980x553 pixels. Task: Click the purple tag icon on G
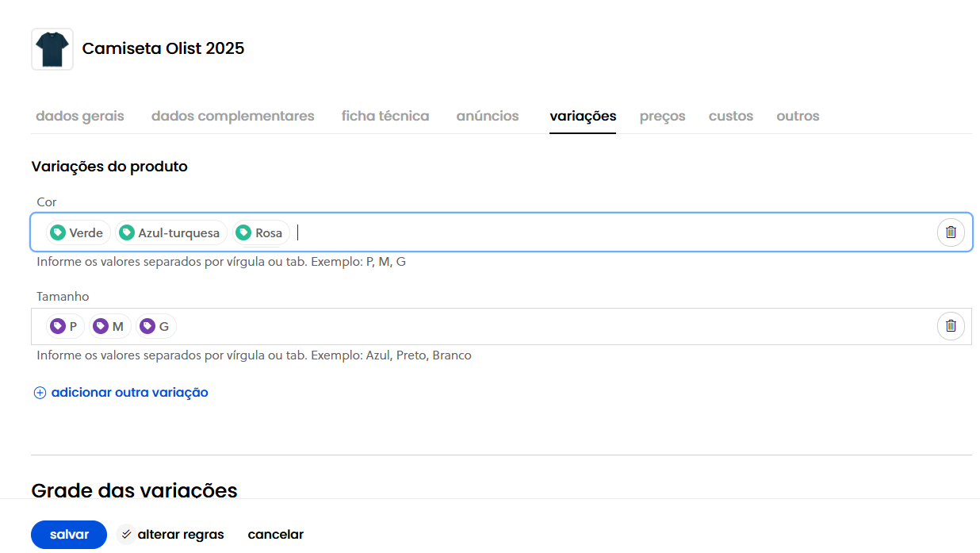tap(147, 326)
